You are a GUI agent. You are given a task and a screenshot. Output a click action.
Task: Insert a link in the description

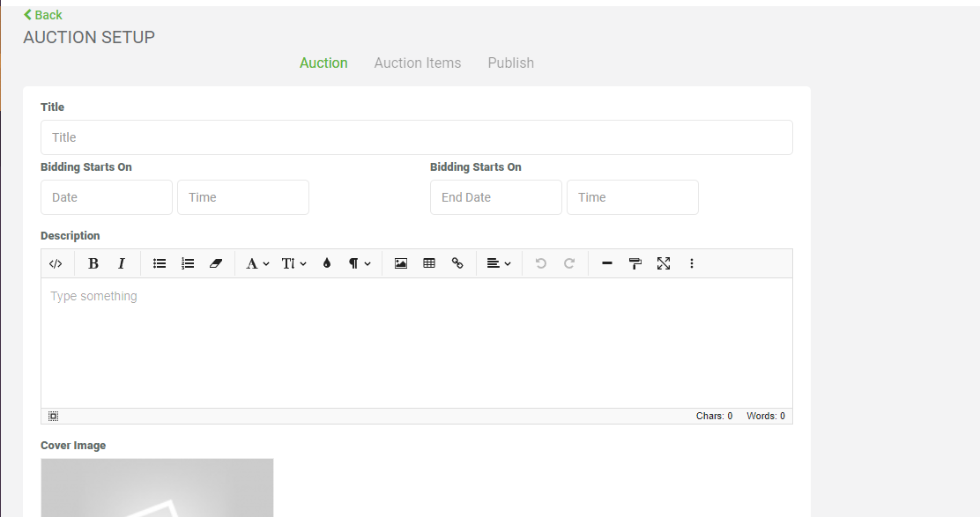point(457,263)
